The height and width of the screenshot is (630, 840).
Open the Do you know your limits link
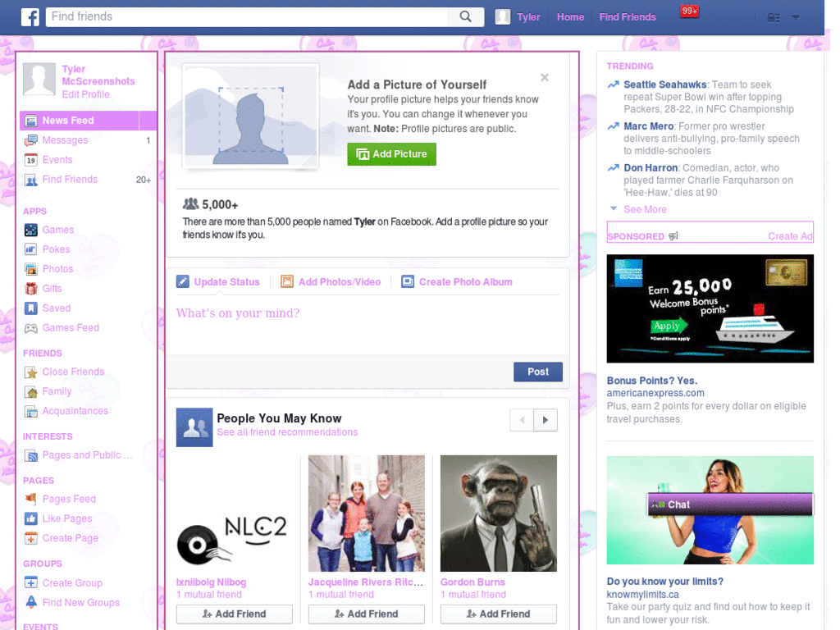[664, 582]
